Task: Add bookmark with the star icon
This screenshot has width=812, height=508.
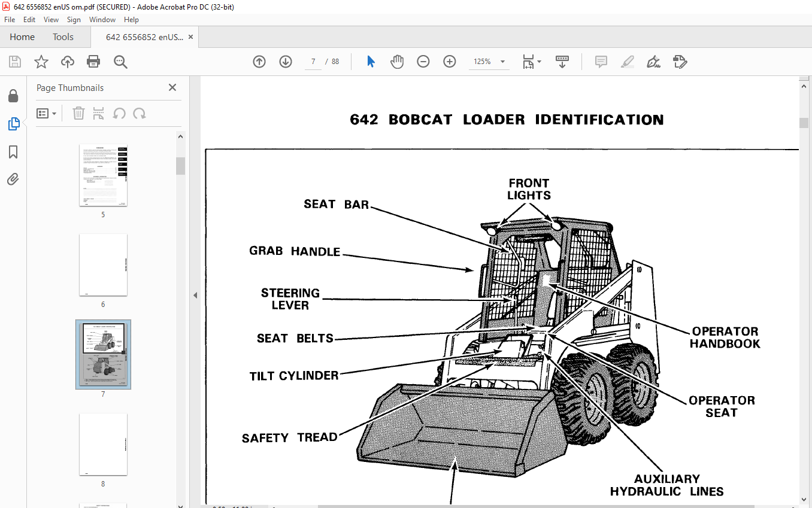Action: coord(41,62)
